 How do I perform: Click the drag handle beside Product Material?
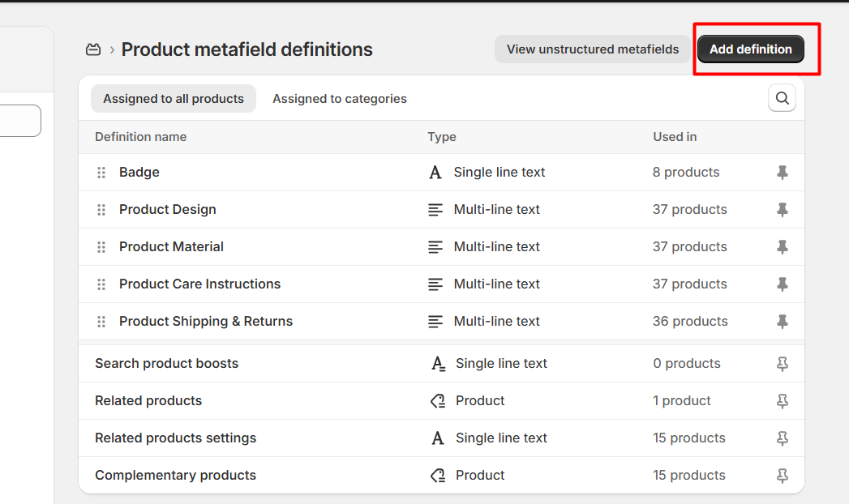pos(101,247)
